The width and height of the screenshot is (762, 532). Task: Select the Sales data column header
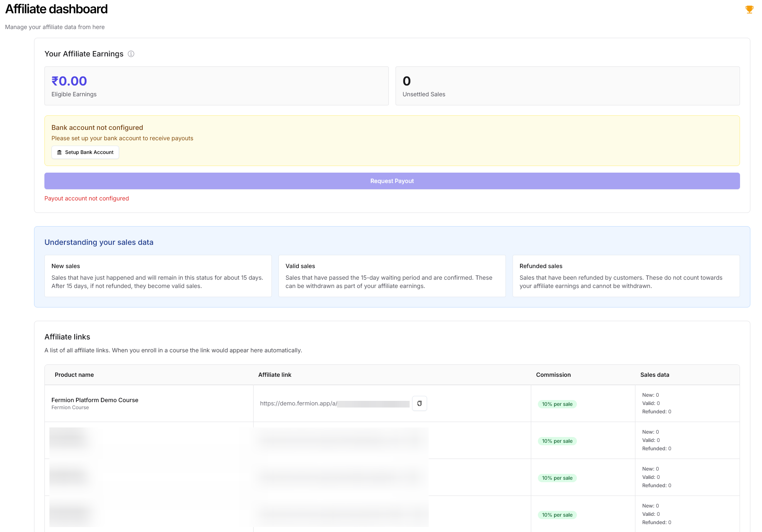click(x=655, y=375)
